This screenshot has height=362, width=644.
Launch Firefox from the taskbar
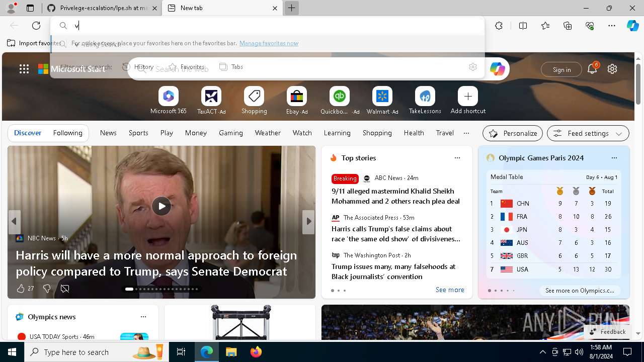256,352
